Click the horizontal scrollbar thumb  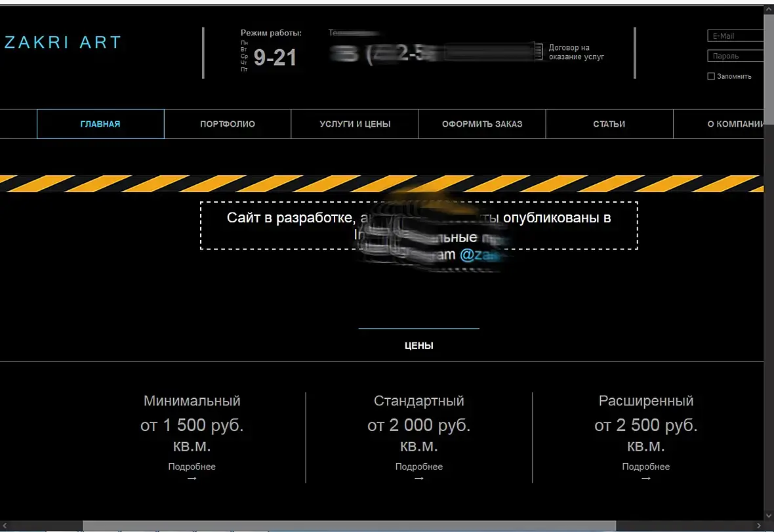tap(349, 525)
